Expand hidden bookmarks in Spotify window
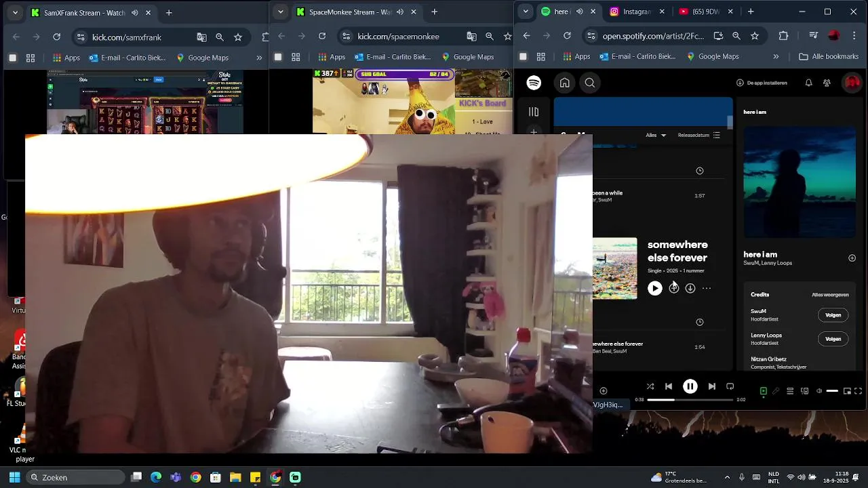 [776, 57]
